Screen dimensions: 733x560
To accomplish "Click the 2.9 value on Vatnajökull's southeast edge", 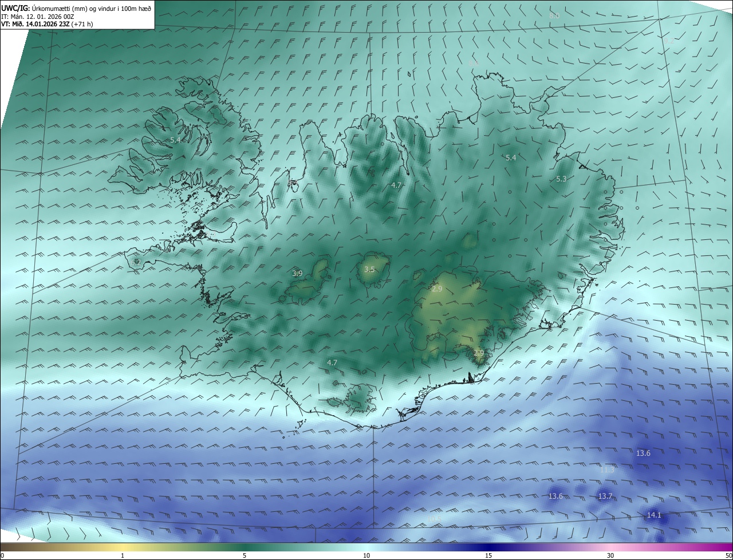I will (479, 353).
